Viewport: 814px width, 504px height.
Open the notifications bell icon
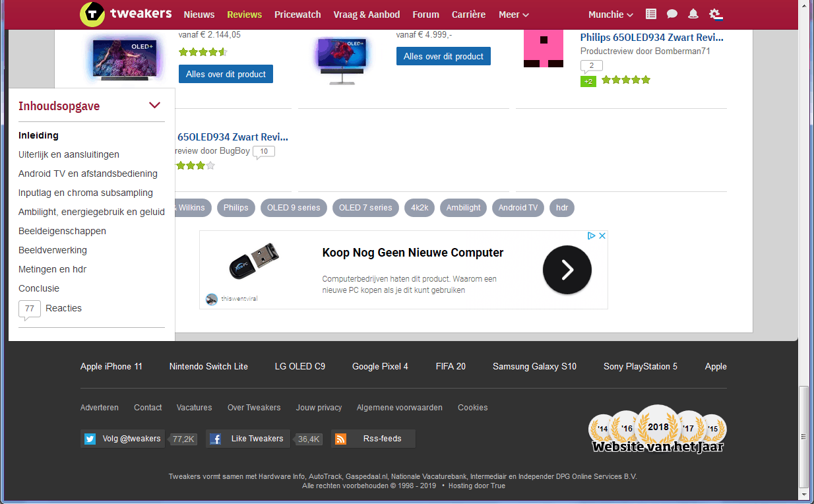point(693,14)
